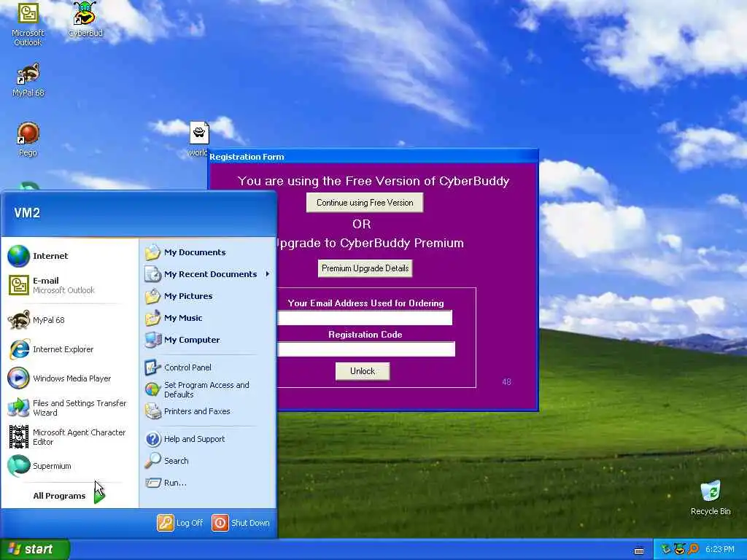Click the CyberBuddy tray icon
Viewport: 747px width, 560px height.
(x=680, y=549)
